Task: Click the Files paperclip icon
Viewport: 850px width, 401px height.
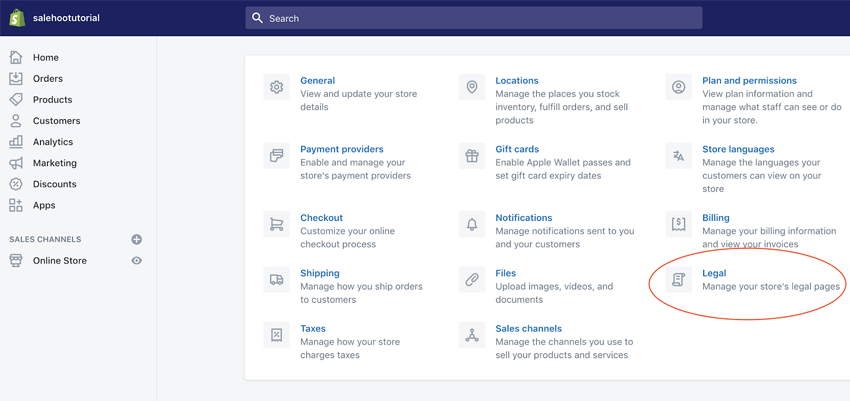Action: click(x=472, y=280)
